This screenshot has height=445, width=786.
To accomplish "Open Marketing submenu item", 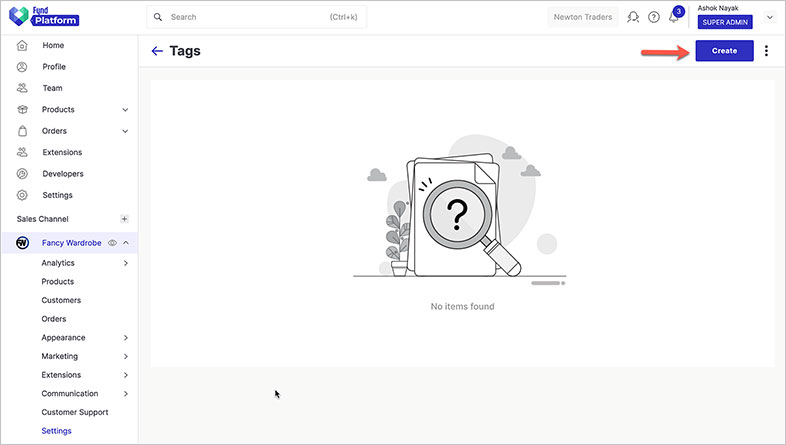I will (60, 356).
